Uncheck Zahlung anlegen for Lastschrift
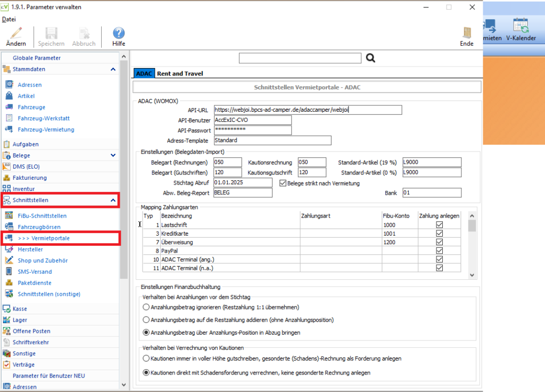The height and width of the screenshot is (392, 545). pyautogui.click(x=439, y=224)
